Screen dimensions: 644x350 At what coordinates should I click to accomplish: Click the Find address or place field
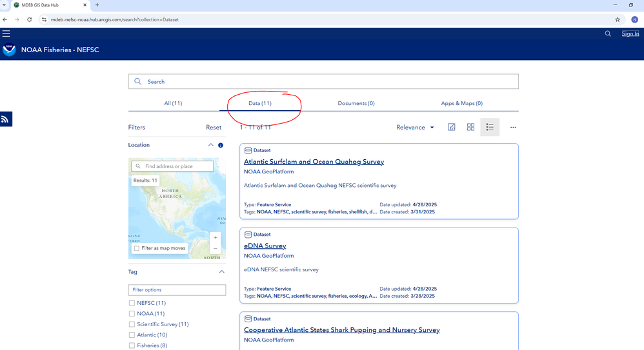(x=172, y=166)
